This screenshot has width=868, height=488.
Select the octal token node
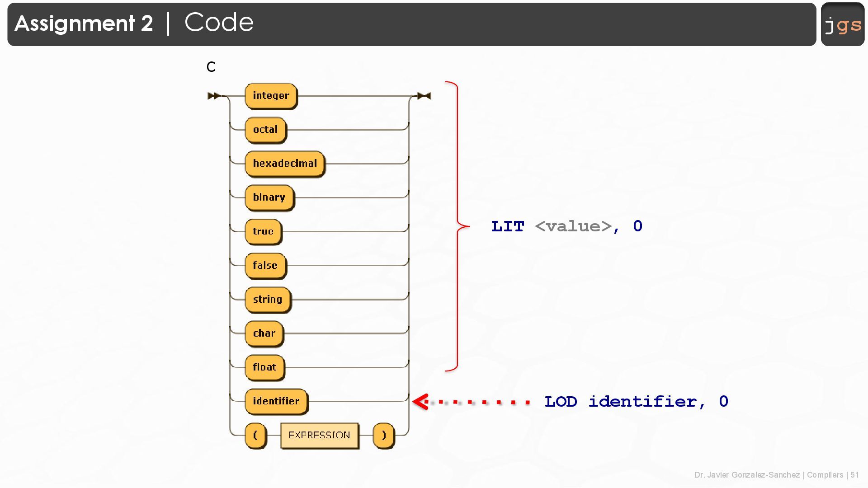(265, 130)
